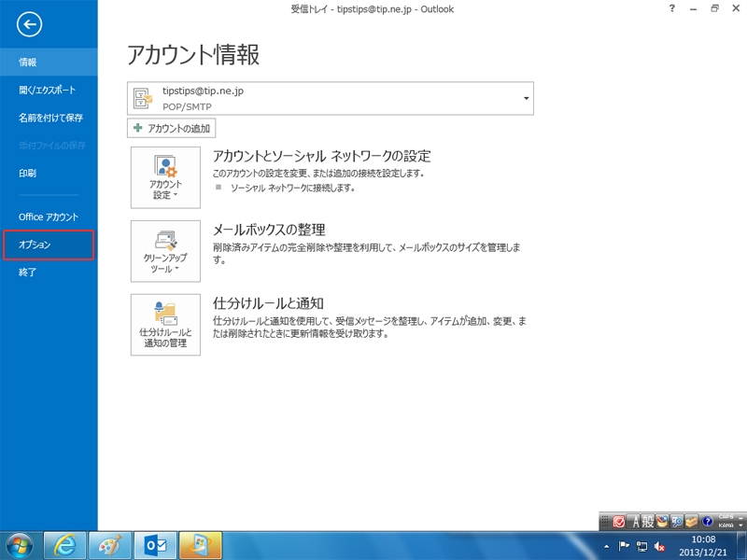Open オプション in the sidebar
This screenshot has height=560, width=747.
click(49, 245)
